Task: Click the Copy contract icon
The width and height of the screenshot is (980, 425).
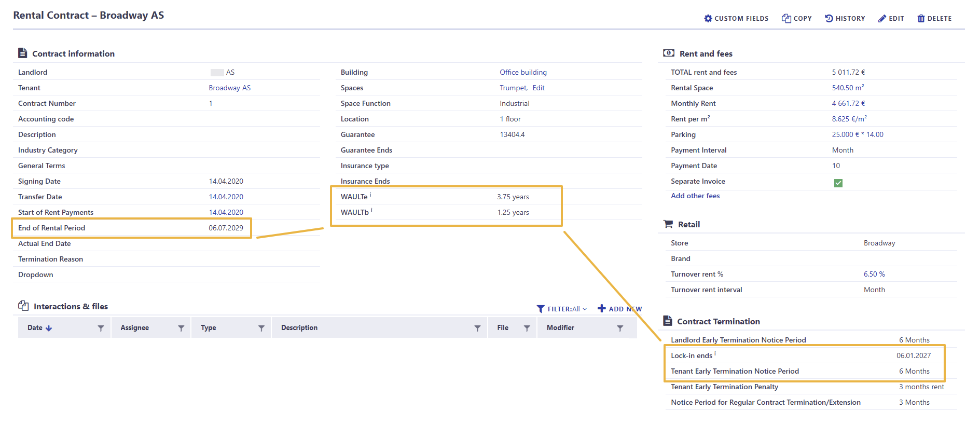Action: (786, 19)
